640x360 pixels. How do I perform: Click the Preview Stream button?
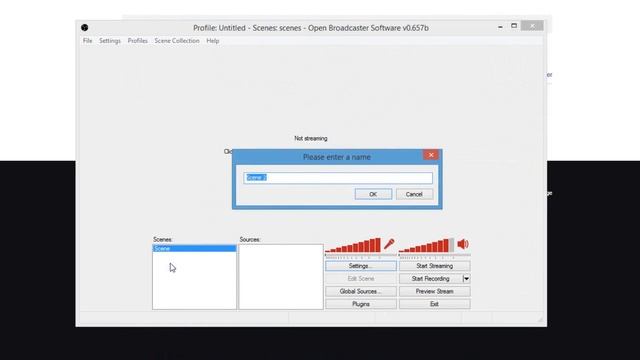point(435,291)
